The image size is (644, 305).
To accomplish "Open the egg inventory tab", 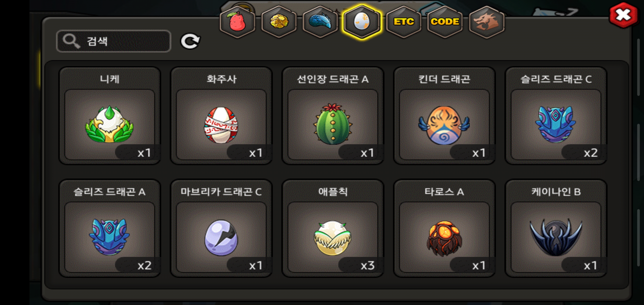I will [362, 22].
